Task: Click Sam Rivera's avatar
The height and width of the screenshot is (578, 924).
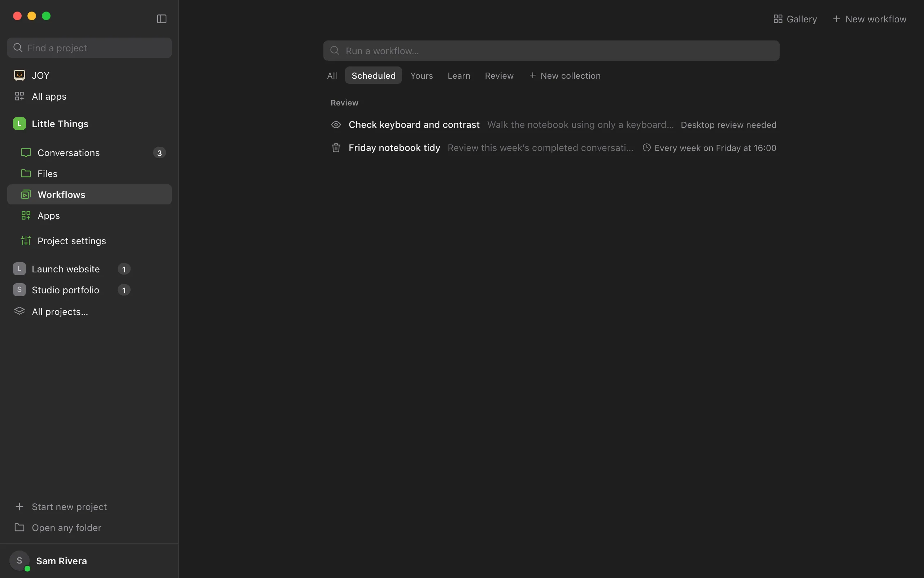Action: (x=19, y=561)
